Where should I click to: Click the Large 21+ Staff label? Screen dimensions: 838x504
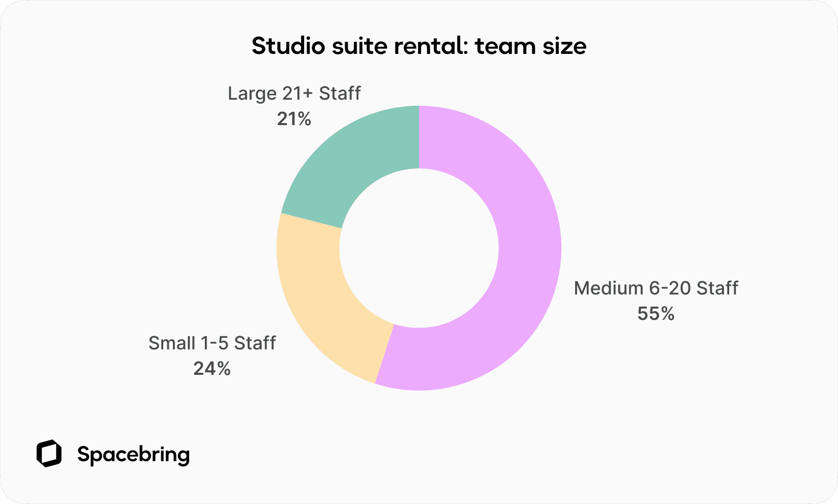coord(294,93)
